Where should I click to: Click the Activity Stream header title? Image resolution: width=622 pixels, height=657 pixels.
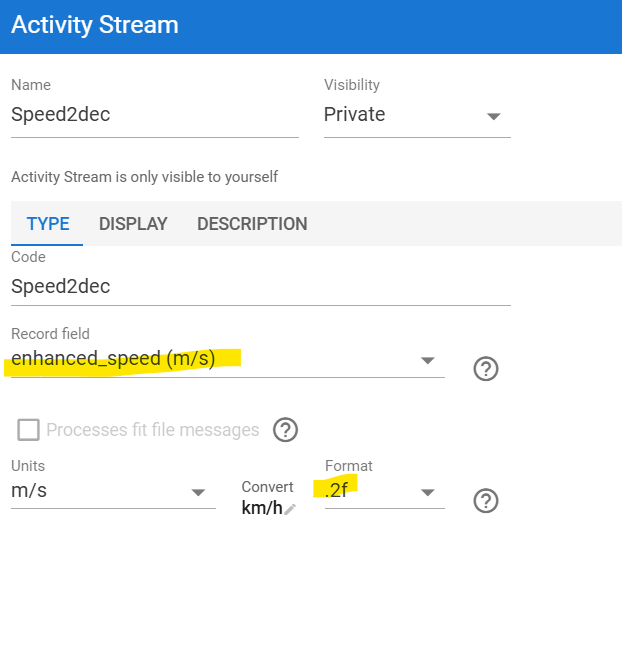pos(95,25)
